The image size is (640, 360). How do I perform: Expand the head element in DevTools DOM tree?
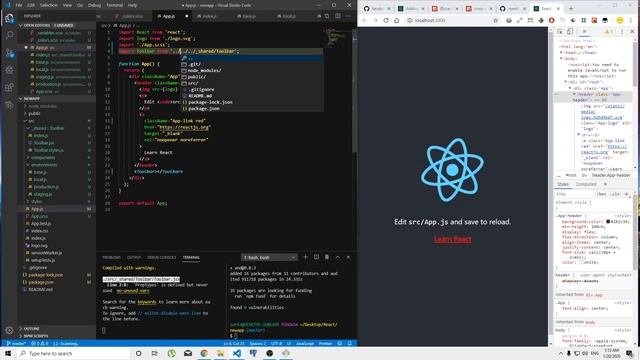562,52
